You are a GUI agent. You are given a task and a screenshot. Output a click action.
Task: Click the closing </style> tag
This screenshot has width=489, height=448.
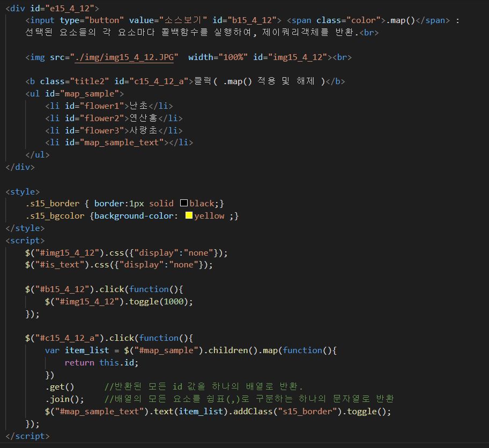click(x=25, y=228)
